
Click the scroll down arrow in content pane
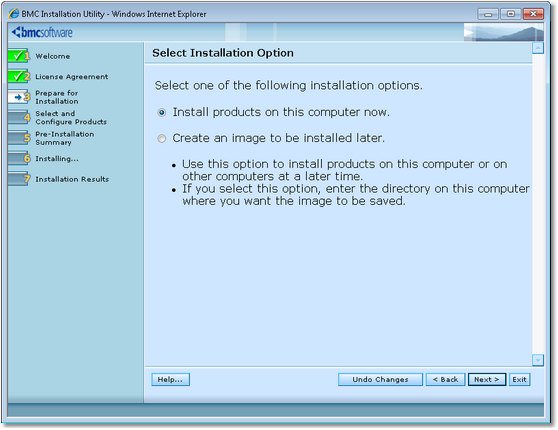[x=538, y=360]
